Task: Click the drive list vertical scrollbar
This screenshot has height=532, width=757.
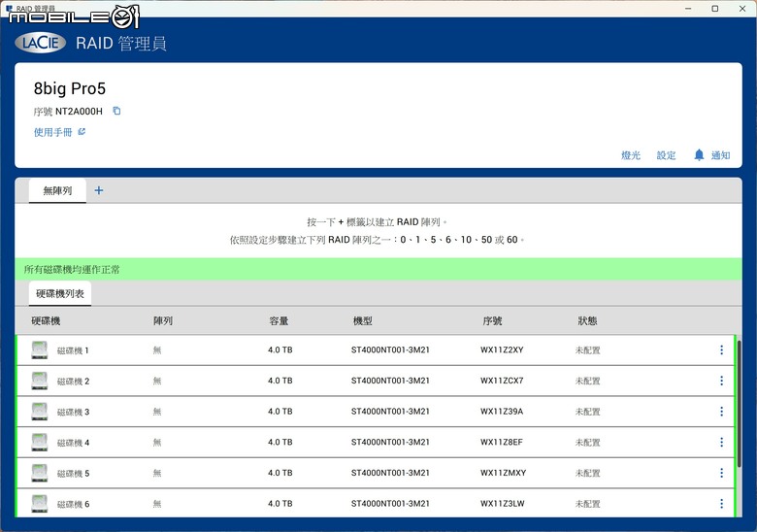Action: pos(739,403)
